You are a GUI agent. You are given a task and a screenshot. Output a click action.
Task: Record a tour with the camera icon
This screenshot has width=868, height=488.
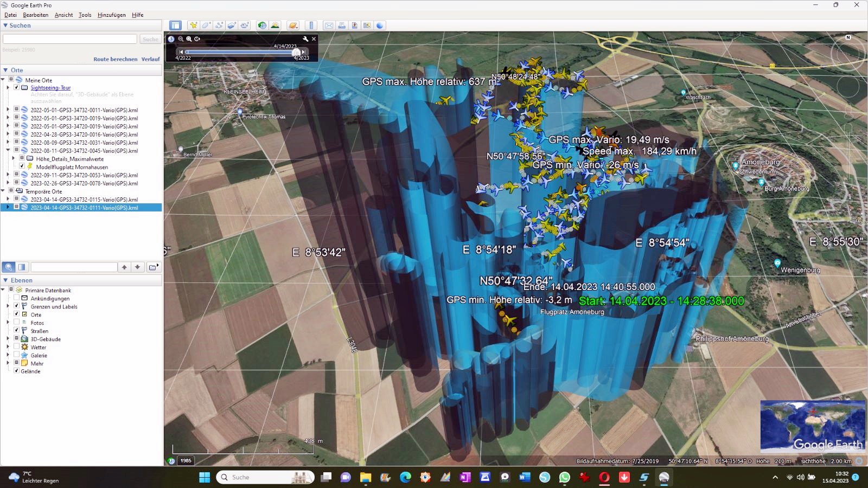tap(245, 25)
